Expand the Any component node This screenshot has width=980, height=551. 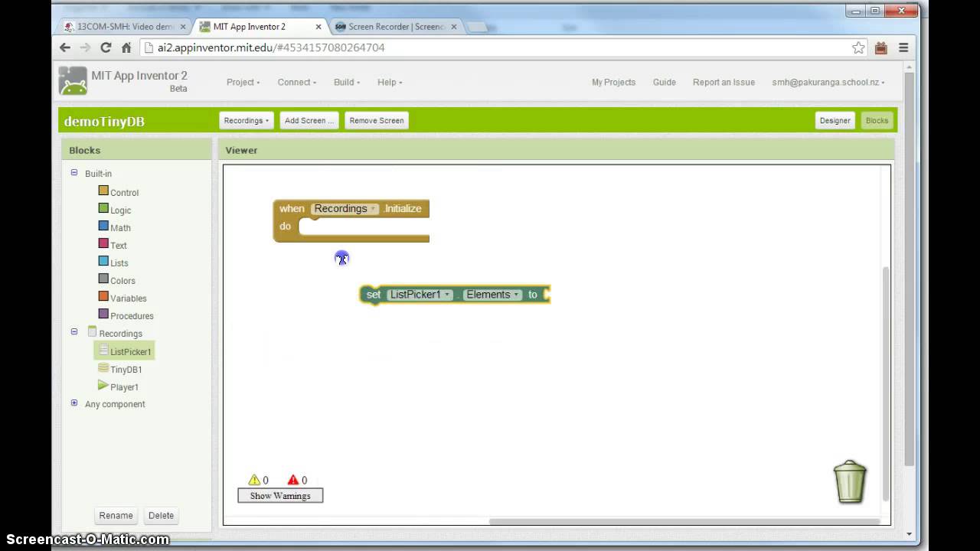[74, 403]
